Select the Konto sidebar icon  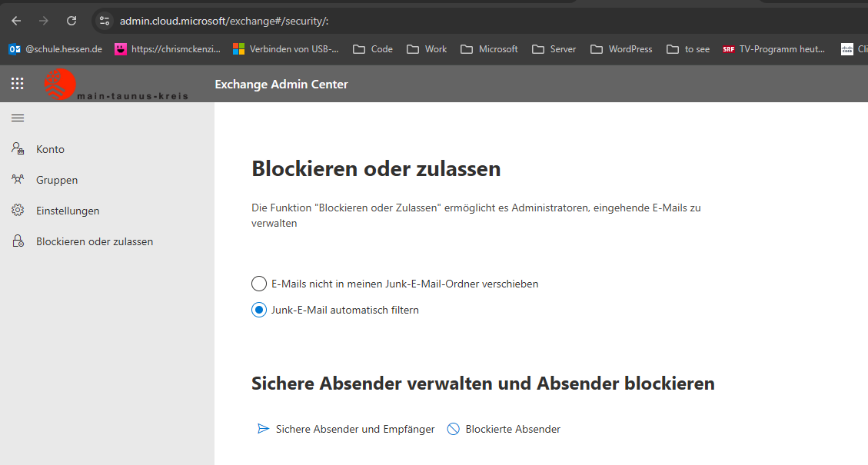(x=17, y=148)
